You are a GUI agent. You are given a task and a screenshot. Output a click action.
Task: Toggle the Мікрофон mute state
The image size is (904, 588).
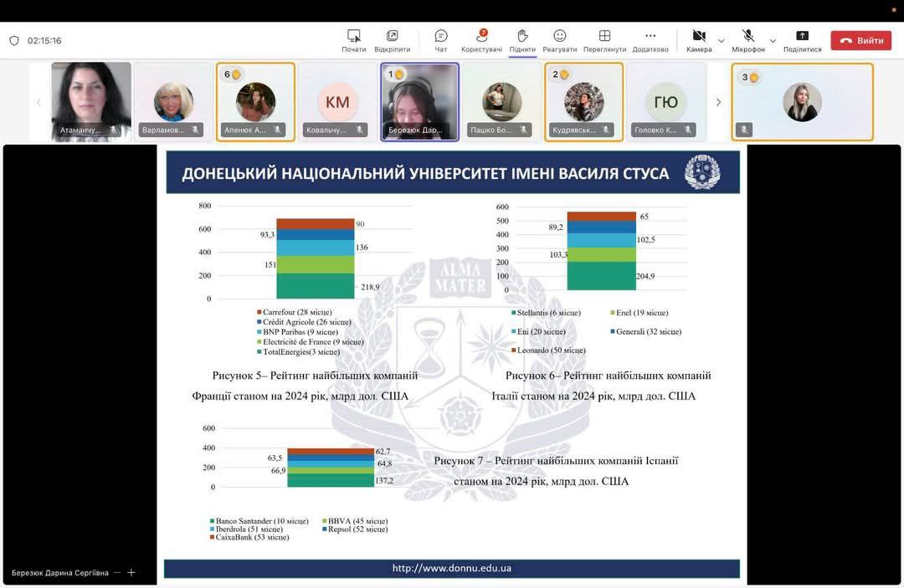tap(747, 41)
